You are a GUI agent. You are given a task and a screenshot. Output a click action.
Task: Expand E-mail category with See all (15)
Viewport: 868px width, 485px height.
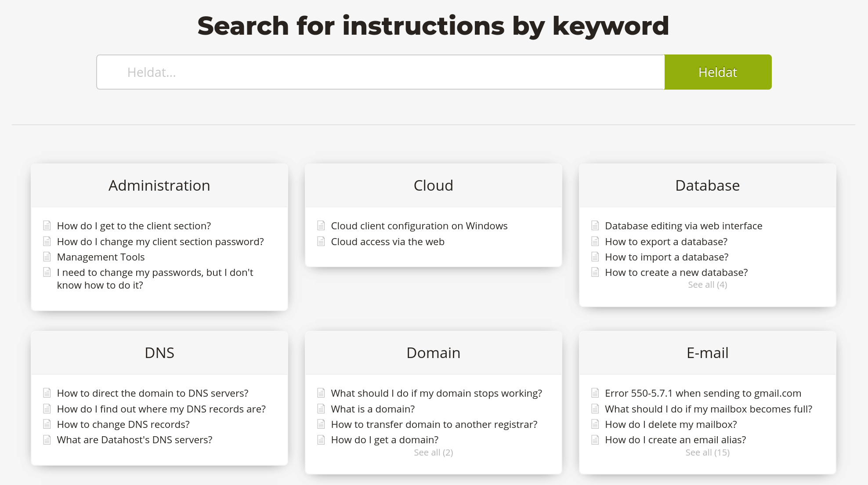(707, 452)
